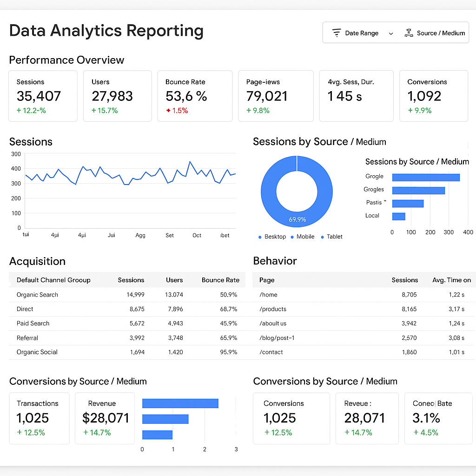The width and height of the screenshot is (476, 476).
Task: Click the Grogle bar in the chart
Action: pyautogui.click(x=426, y=177)
